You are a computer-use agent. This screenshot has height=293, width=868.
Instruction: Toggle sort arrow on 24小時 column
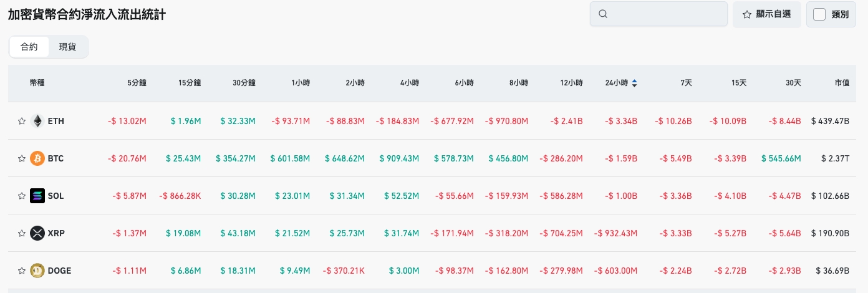[x=634, y=83]
